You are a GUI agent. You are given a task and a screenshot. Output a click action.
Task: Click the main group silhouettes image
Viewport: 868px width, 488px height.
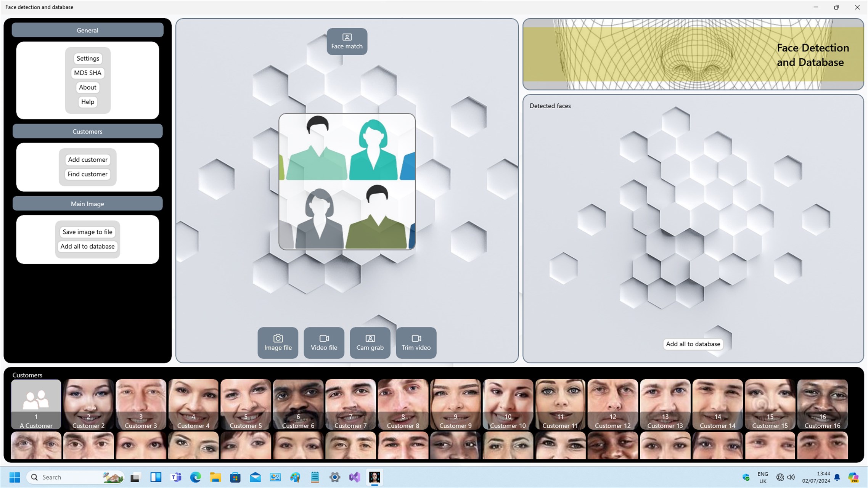pyautogui.click(x=347, y=181)
